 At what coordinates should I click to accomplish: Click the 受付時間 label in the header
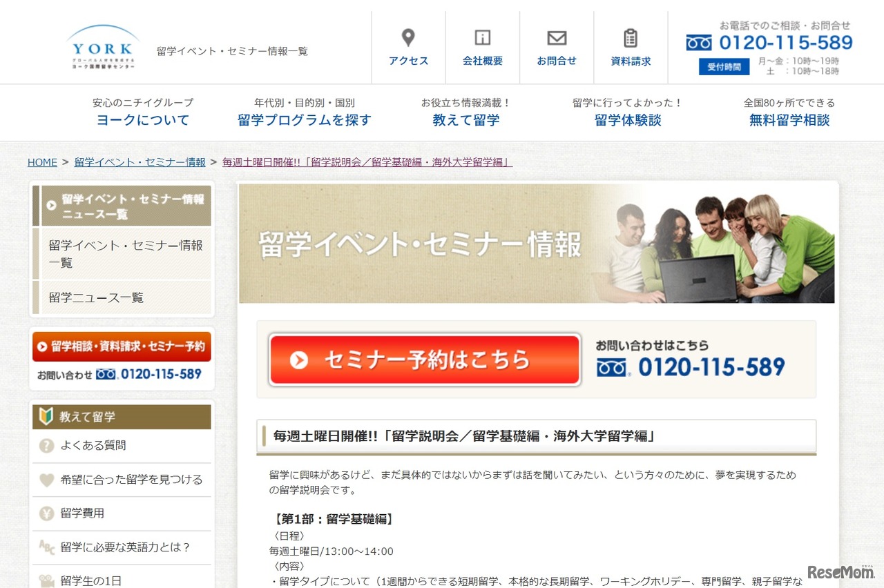pos(724,67)
